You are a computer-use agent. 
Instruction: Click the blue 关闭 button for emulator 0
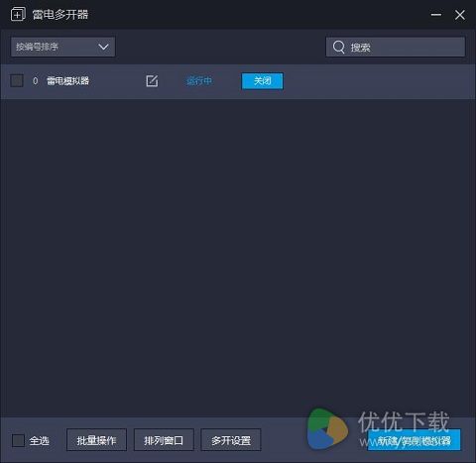click(x=263, y=81)
